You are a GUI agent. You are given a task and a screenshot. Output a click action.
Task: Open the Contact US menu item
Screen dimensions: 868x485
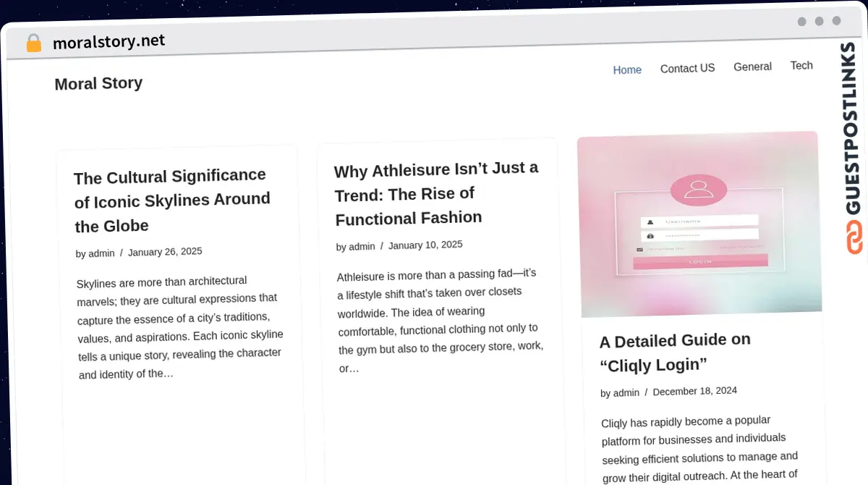(x=687, y=68)
